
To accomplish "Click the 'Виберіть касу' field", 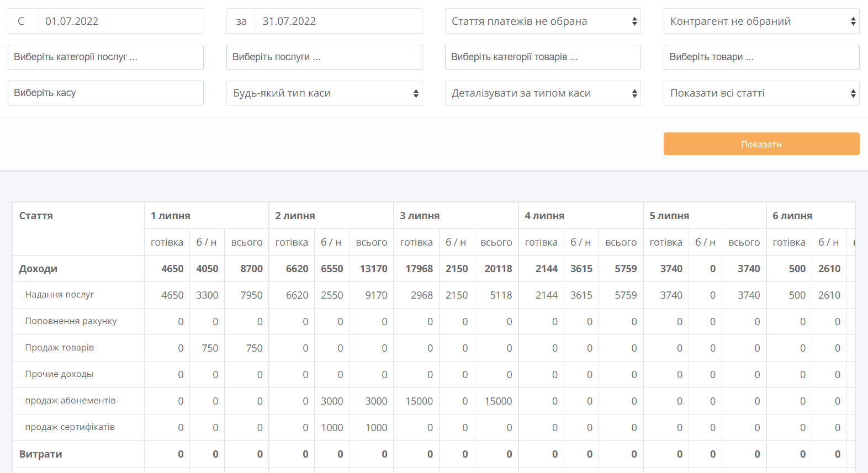I will click(105, 93).
